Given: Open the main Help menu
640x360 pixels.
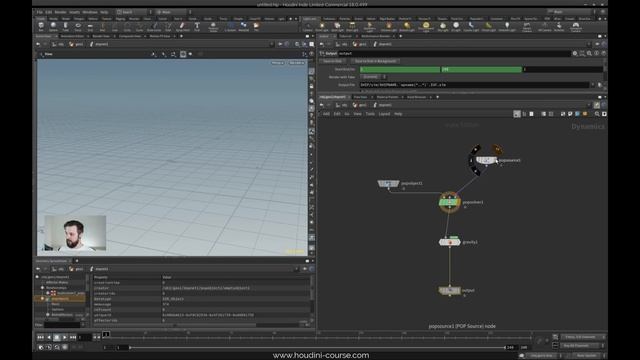Looking at the screenshot, I should coord(104,12).
